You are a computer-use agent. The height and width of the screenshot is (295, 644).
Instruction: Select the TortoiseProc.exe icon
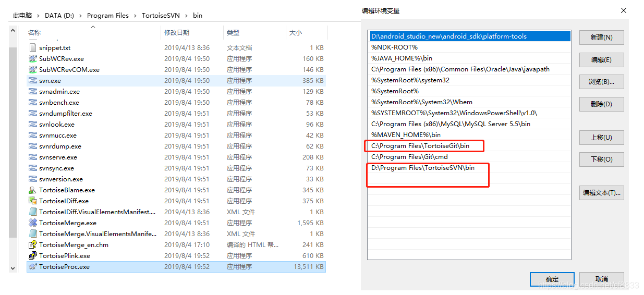[33, 267]
